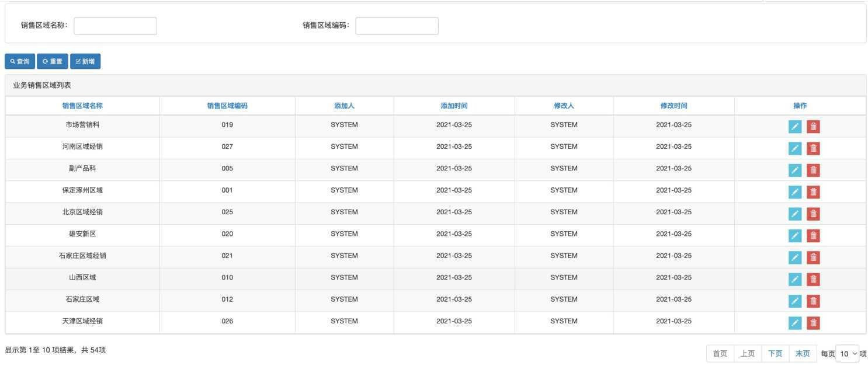The width and height of the screenshot is (868, 373).
Task: Delete the 保定涿州区域 row
Action: (813, 192)
